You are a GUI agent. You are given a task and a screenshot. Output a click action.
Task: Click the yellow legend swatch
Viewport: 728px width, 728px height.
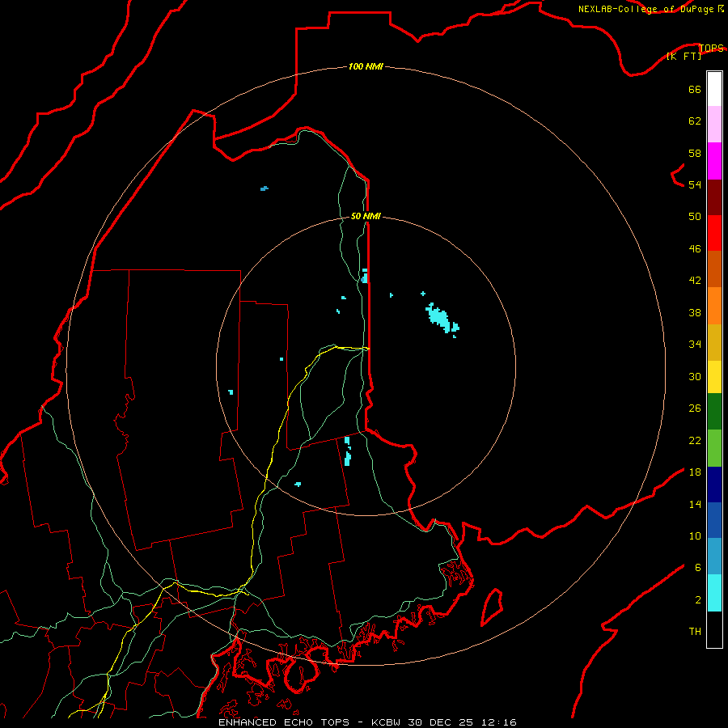714,377
